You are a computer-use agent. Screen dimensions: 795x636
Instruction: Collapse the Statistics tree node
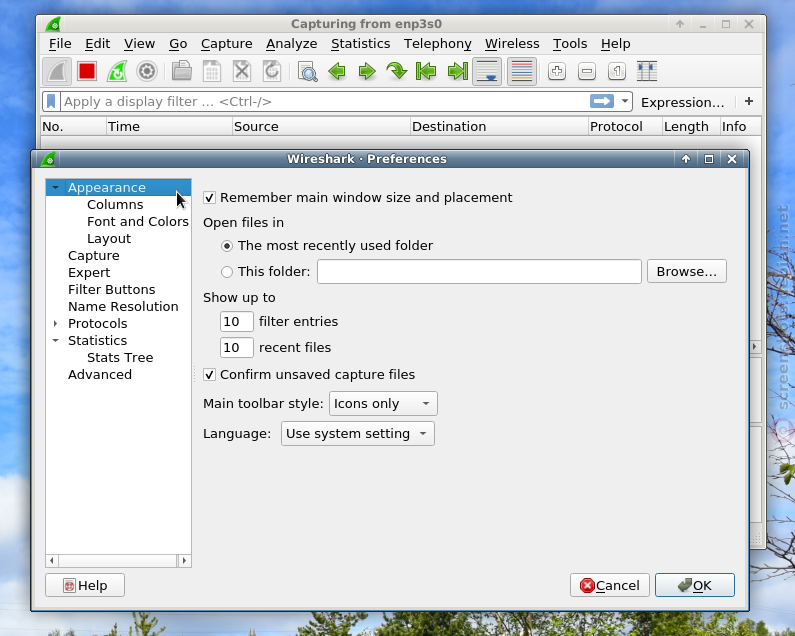coord(55,341)
